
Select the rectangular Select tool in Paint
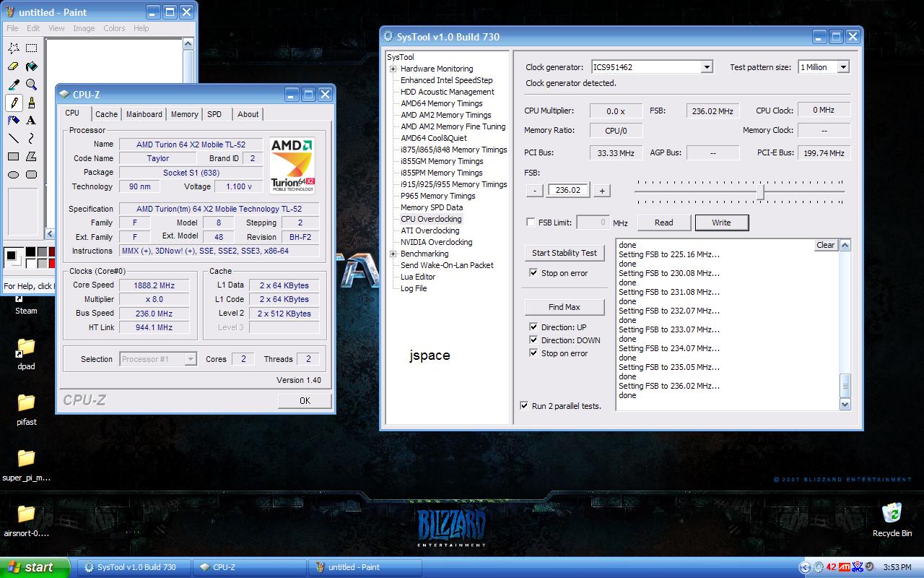[32, 48]
